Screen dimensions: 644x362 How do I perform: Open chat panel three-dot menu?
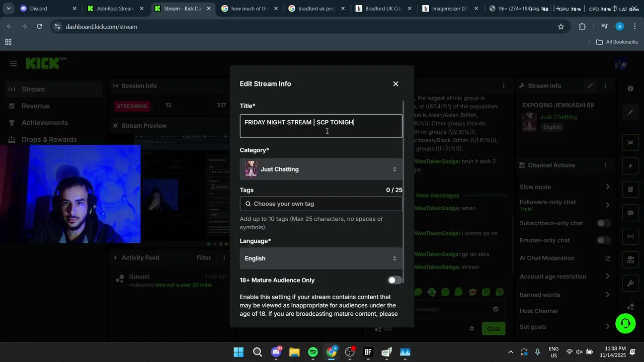pos(504,86)
